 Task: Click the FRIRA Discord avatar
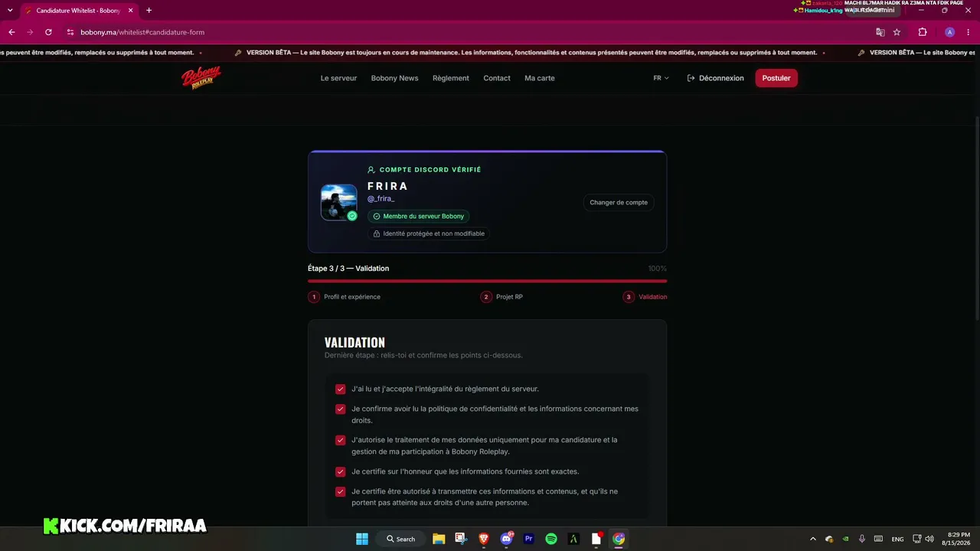tap(338, 202)
